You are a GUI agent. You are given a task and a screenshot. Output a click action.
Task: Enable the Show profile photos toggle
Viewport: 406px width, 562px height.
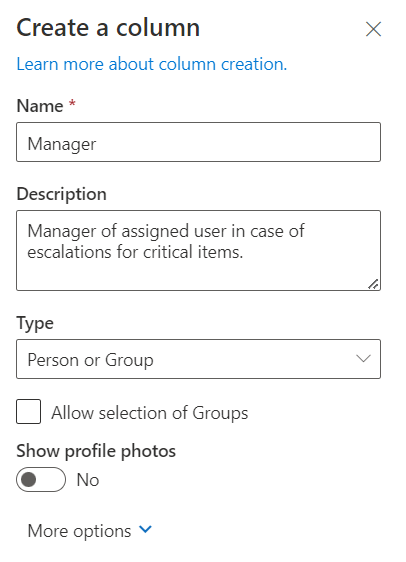click(x=41, y=480)
